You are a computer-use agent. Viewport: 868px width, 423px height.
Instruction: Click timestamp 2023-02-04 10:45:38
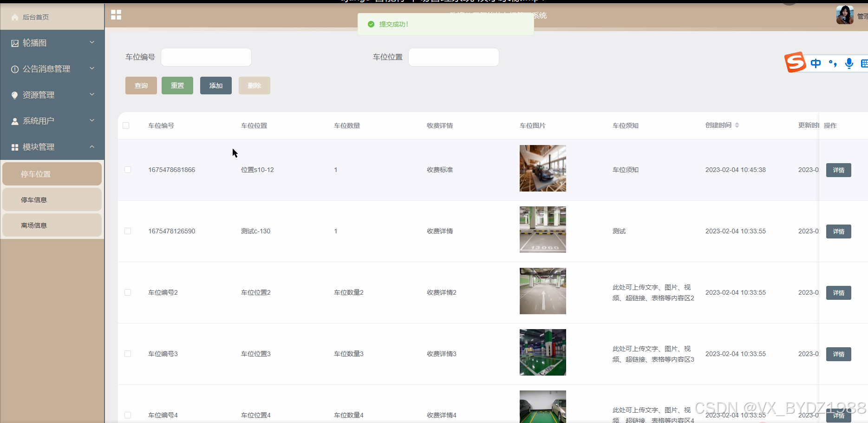(736, 170)
